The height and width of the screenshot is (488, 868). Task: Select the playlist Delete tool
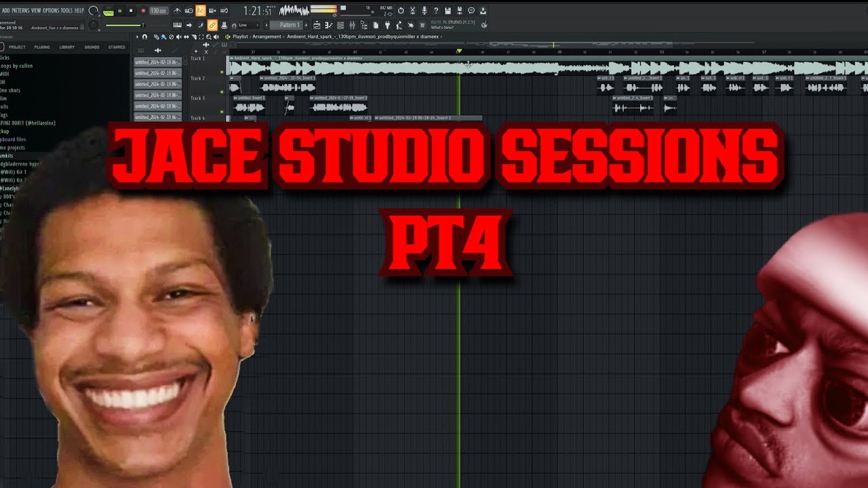(171, 37)
